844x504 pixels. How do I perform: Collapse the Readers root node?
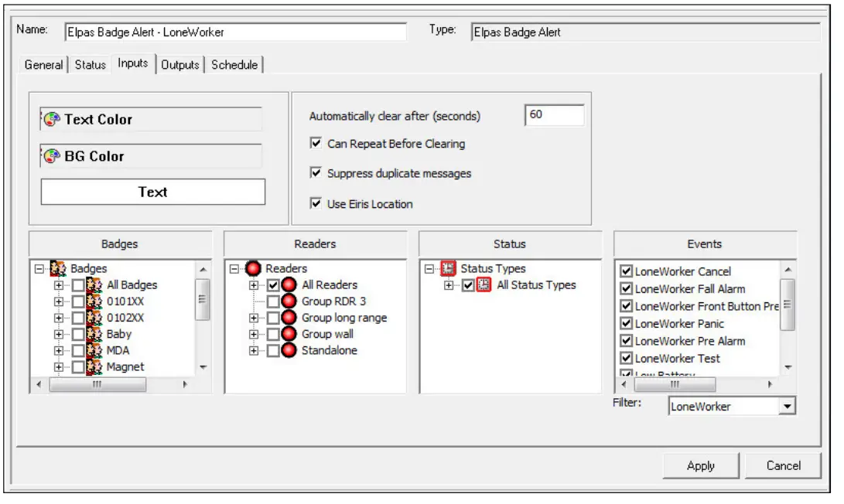[x=234, y=268]
